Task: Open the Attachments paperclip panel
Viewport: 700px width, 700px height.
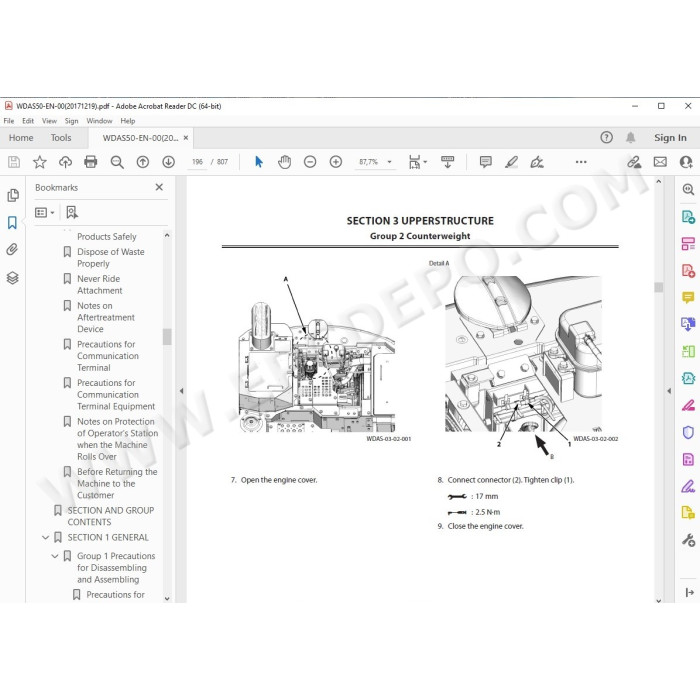Action: 12,249
